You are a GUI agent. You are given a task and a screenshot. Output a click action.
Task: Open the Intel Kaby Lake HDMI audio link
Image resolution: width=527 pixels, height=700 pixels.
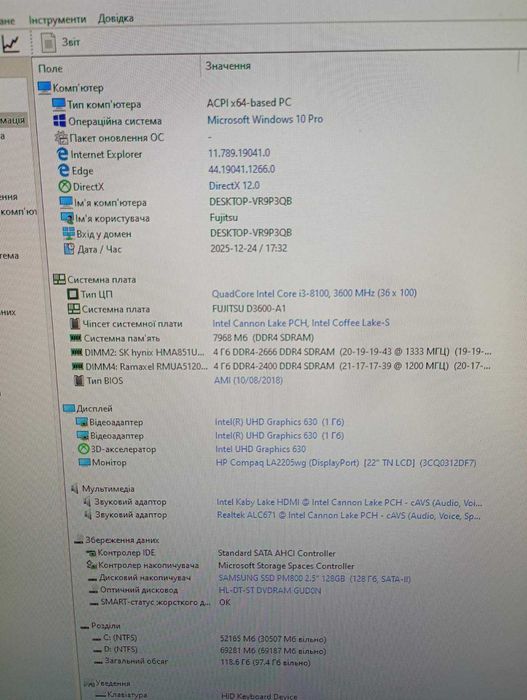(349, 503)
